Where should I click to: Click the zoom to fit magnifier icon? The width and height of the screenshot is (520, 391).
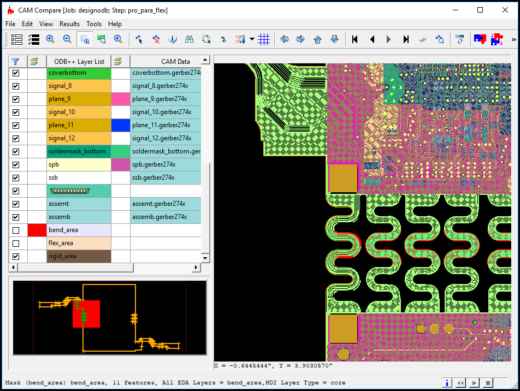(x=118, y=39)
